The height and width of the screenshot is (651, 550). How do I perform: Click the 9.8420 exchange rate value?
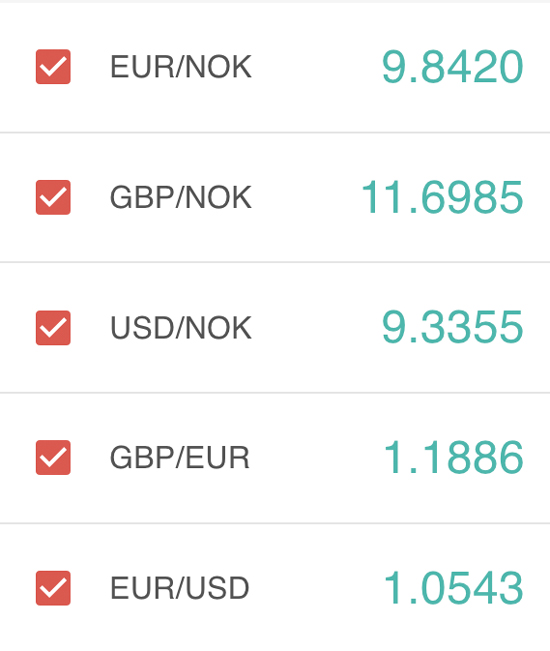click(452, 67)
